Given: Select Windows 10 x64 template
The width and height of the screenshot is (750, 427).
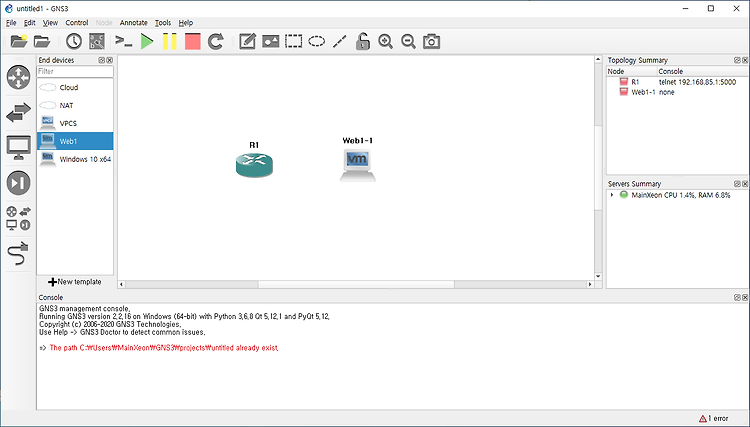Looking at the screenshot, I should 75,159.
